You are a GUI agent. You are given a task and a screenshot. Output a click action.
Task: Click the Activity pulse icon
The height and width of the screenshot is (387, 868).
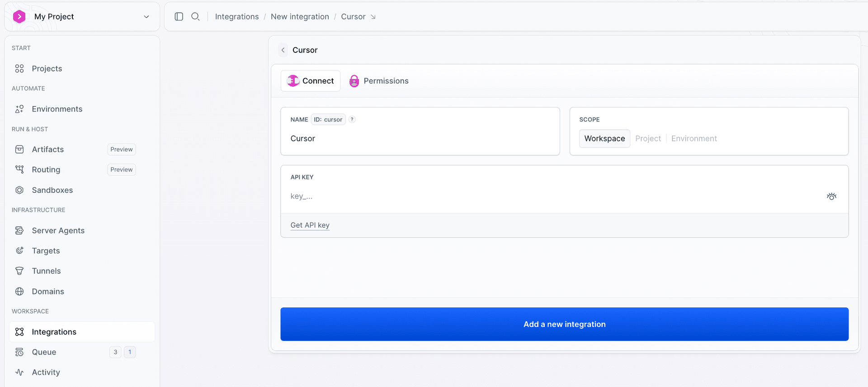coord(19,372)
